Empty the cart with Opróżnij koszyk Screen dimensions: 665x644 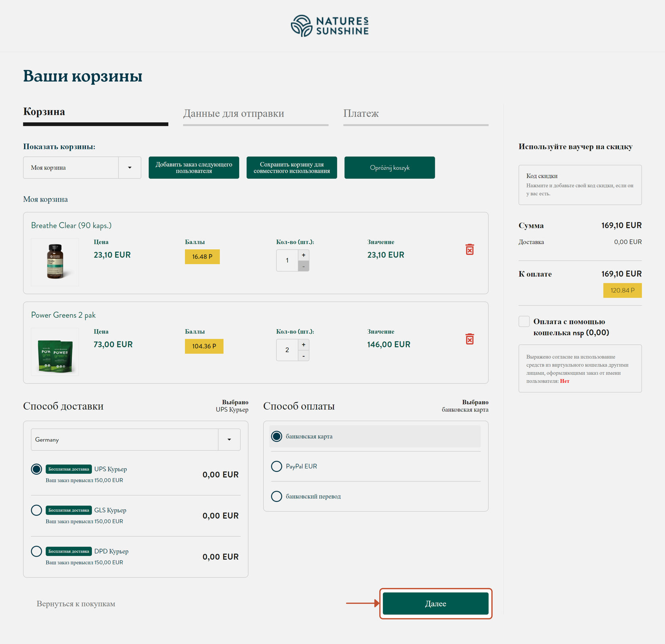389,167
